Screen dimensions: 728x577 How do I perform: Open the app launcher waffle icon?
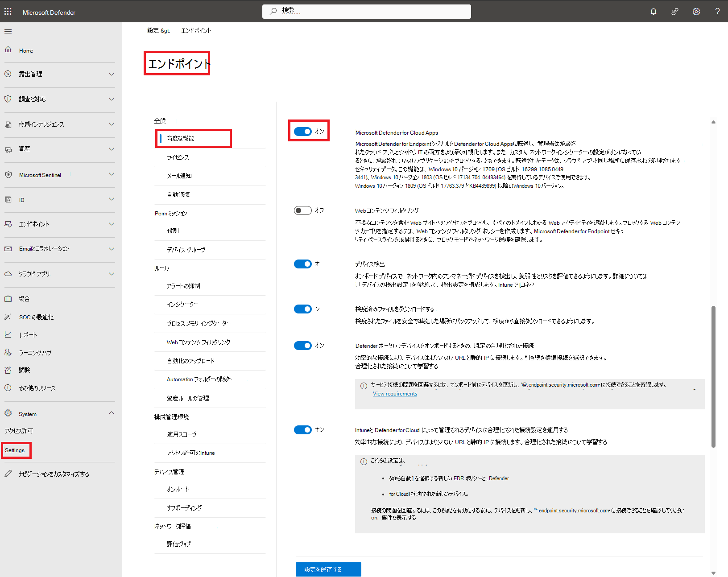point(8,11)
